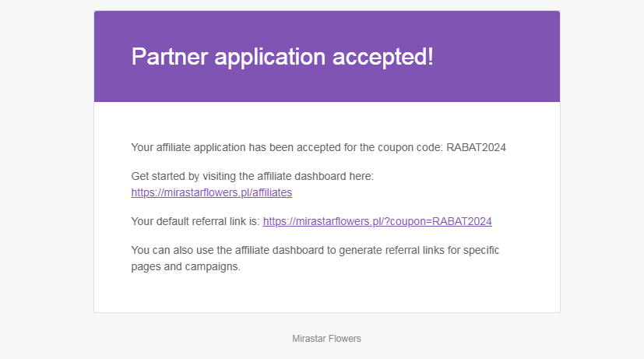Open the mirastarflowers.pl/affiliates dashboard link
This screenshot has height=359, width=644.
point(212,192)
